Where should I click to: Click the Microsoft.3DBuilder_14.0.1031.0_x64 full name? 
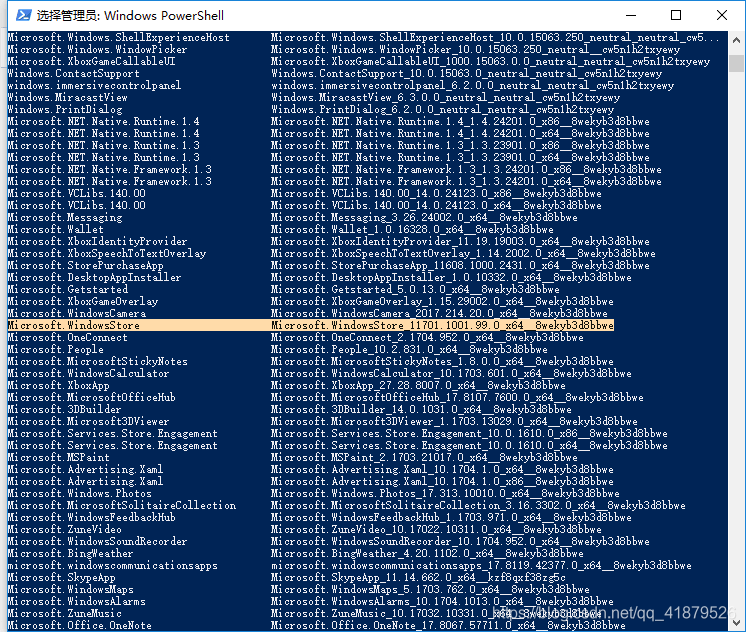(x=422, y=409)
